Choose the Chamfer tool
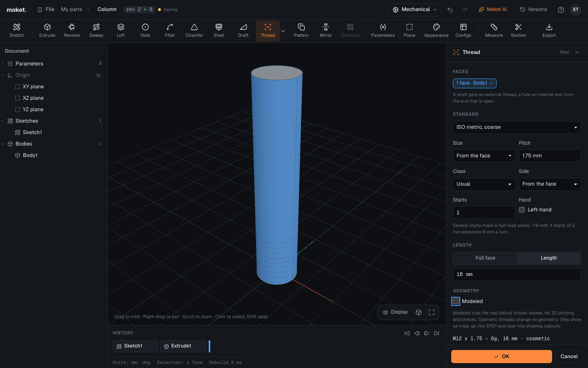588x368 pixels. [194, 31]
